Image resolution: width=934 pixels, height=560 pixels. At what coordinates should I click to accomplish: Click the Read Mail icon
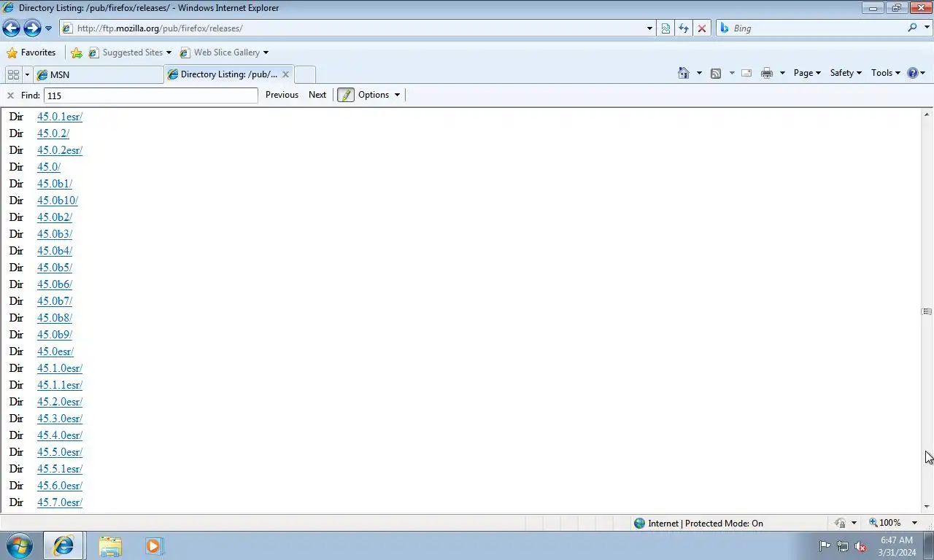click(746, 73)
